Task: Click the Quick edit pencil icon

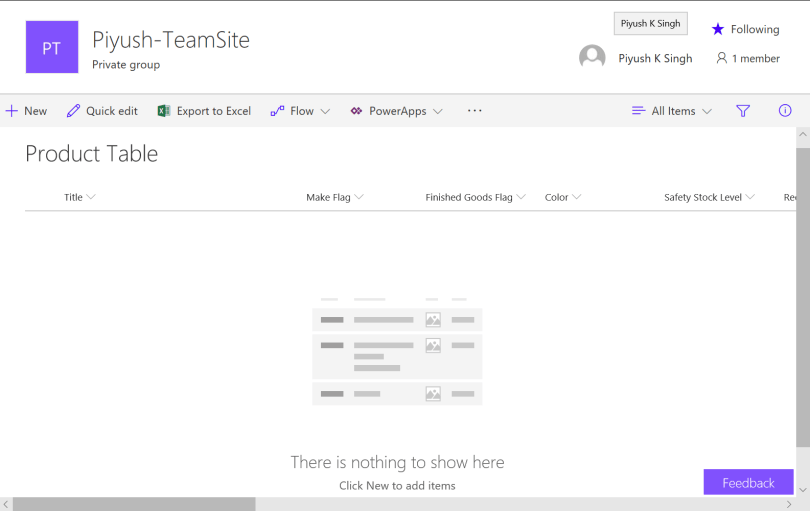Action: [x=73, y=111]
